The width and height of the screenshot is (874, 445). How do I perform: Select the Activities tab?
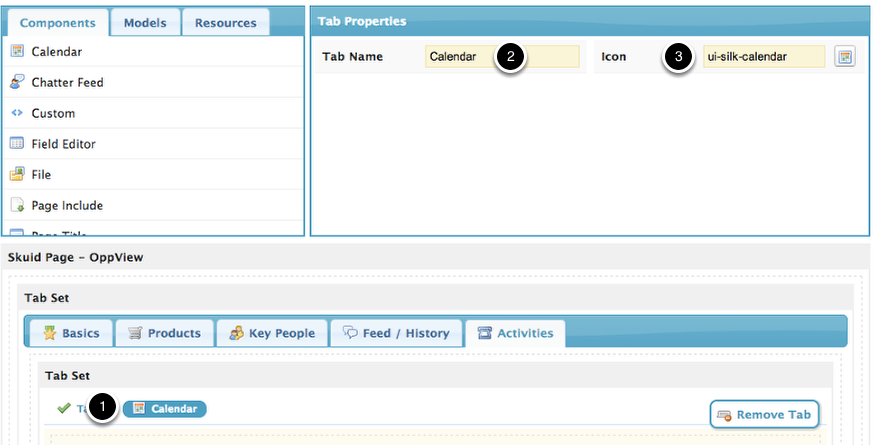point(515,333)
